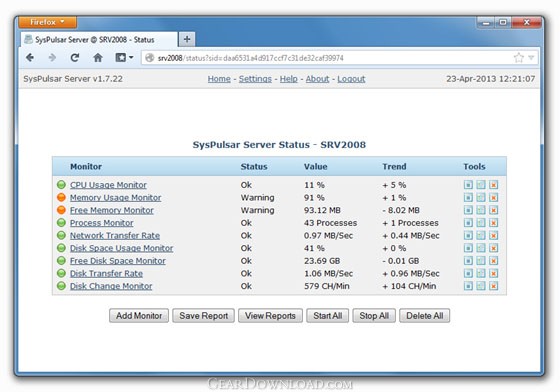560x392 pixels.
Task: Open the Network Transfer Rate link
Action: [x=115, y=236]
